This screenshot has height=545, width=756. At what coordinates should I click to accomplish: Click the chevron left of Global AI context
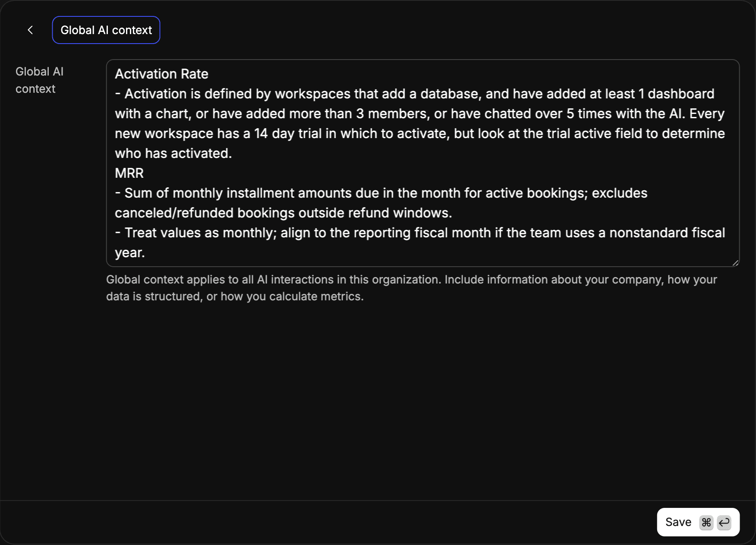(x=31, y=30)
